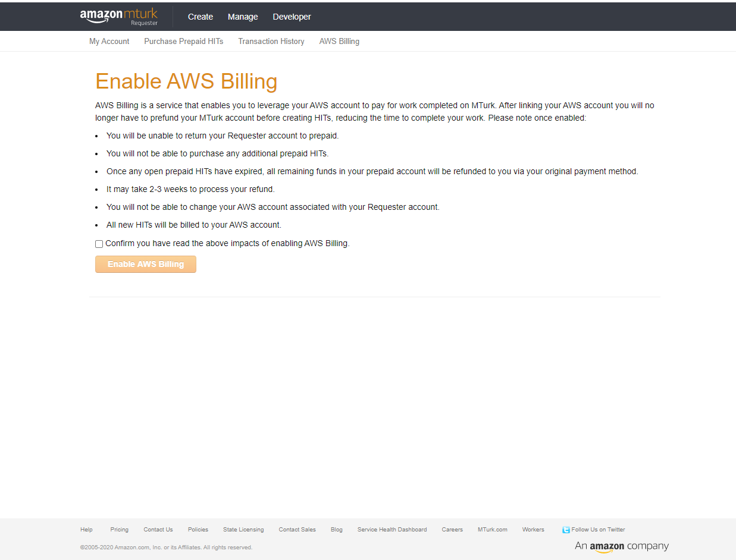Open the Workers link in the footer

[533, 529]
